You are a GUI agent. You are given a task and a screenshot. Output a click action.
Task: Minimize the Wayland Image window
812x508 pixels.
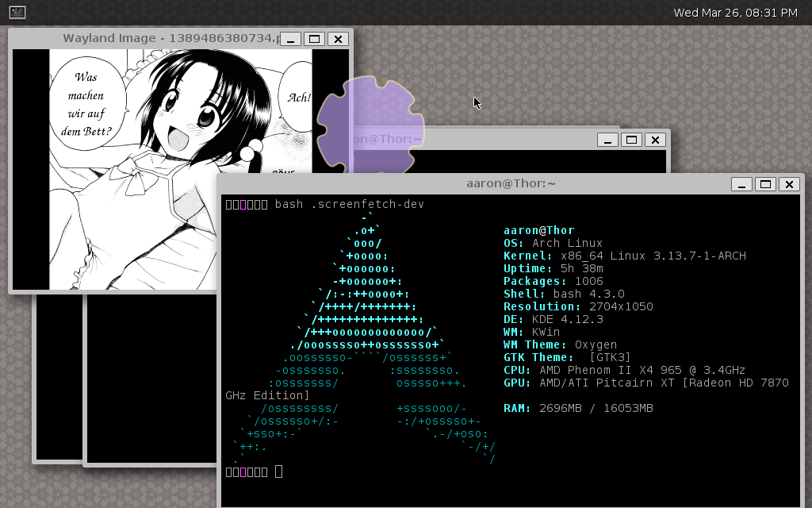(290, 39)
